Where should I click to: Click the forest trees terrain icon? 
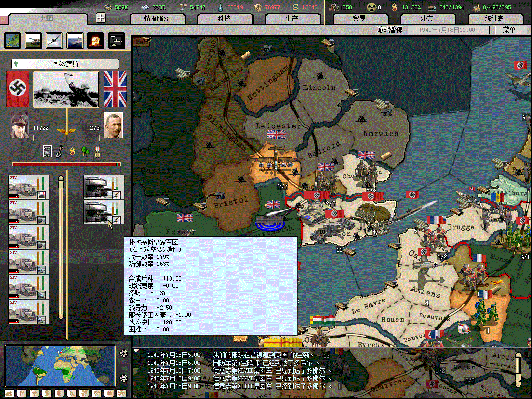85,151
